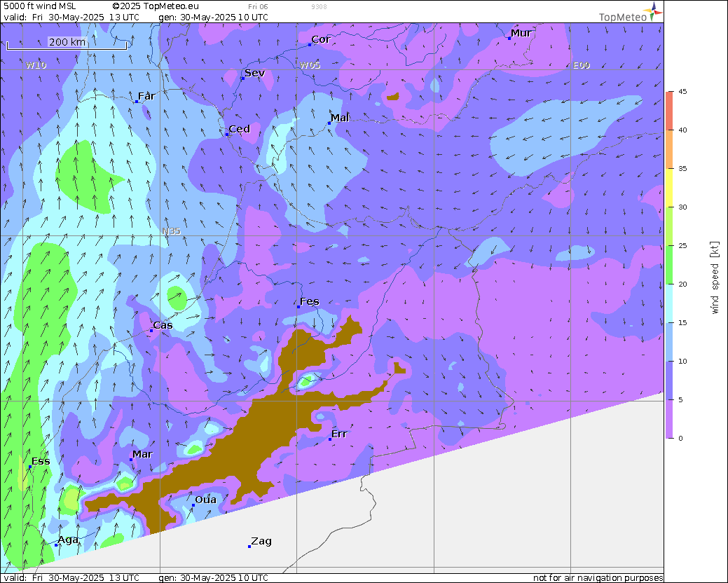
Task: Select the 'Fes' city label
Action: pyautogui.click(x=310, y=302)
